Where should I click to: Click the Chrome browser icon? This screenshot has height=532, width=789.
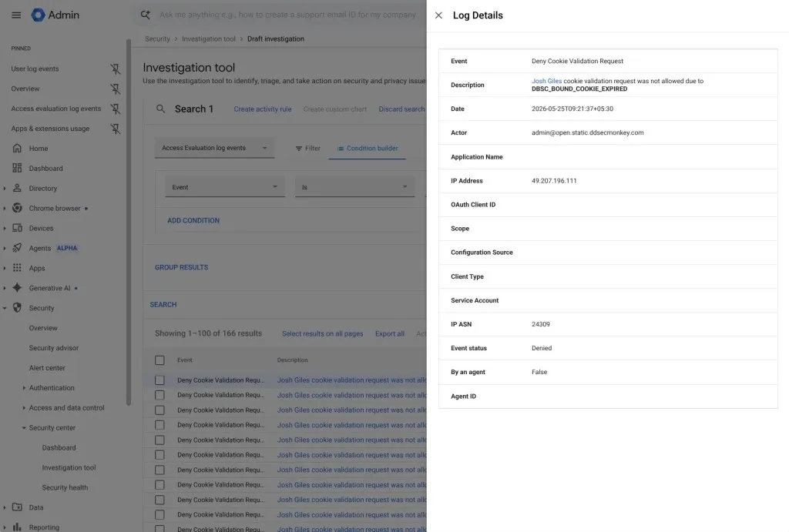coord(17,208)
